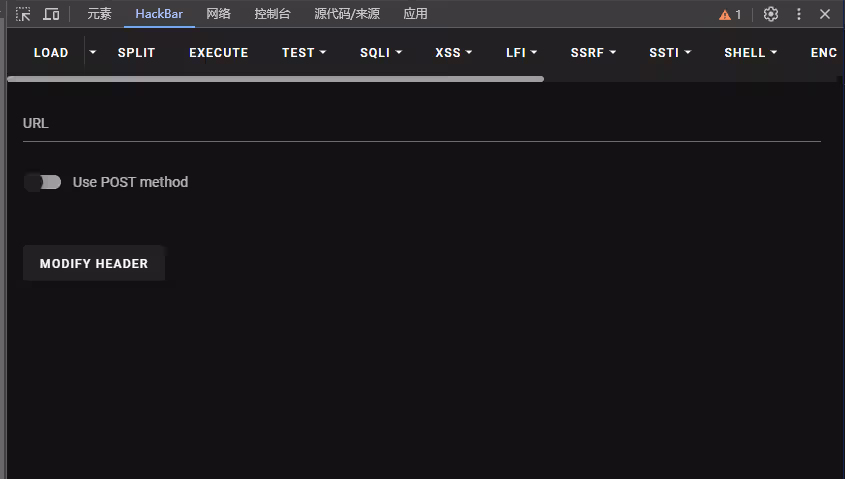Focus the URL input field
Image resolution: width=845 pixels, height=479 pixels.
coord(421,124)
